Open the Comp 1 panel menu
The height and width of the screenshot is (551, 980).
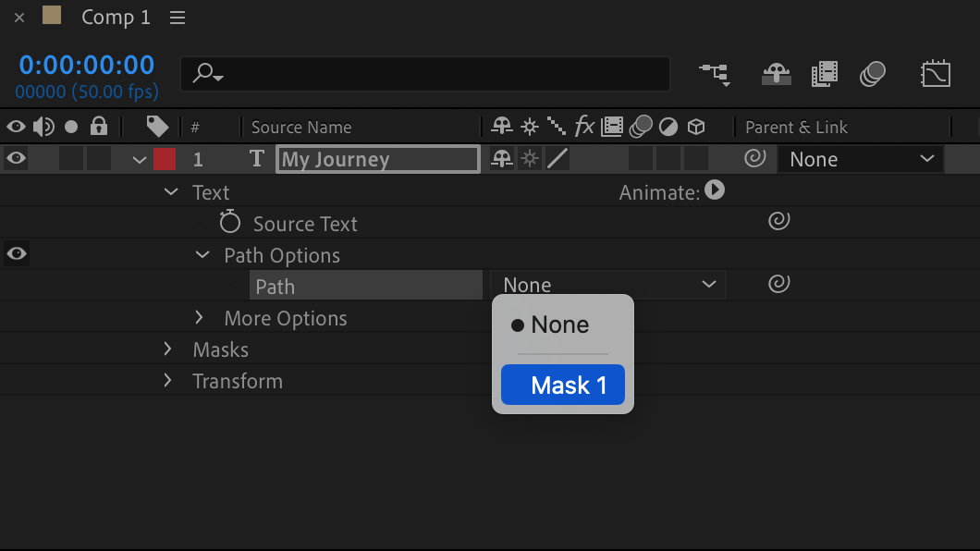coord(178,18)
